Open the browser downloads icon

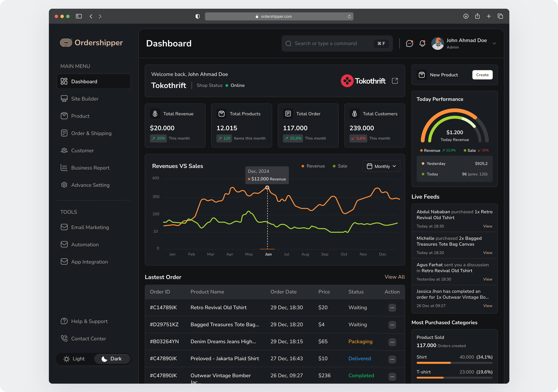[x=466, y=16]
